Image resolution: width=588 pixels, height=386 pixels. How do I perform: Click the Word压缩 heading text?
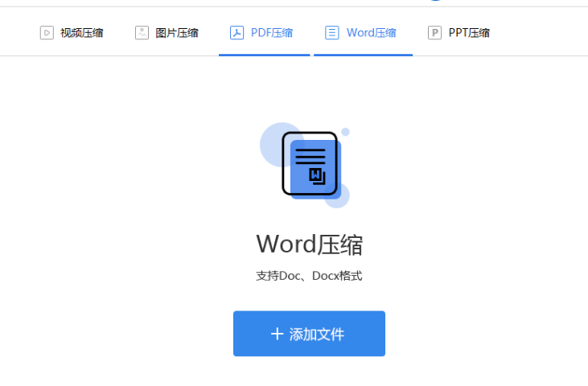[x=310, y=244]
